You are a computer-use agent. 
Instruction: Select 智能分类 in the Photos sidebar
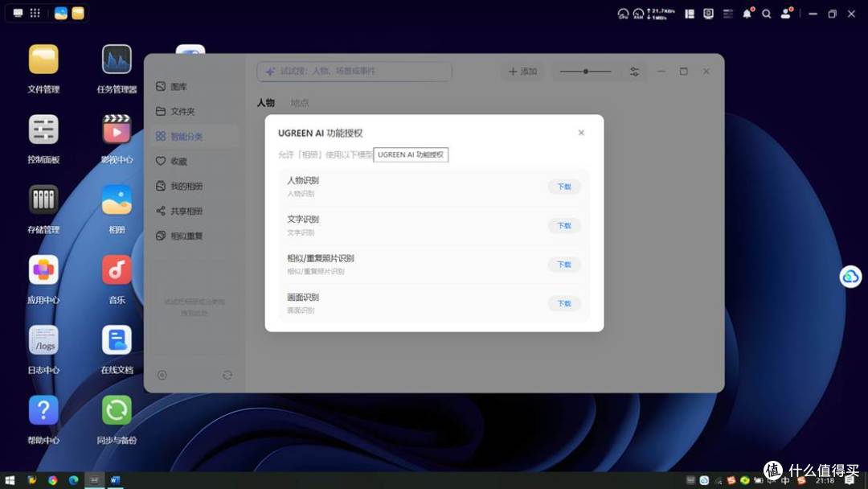(194, 136)
